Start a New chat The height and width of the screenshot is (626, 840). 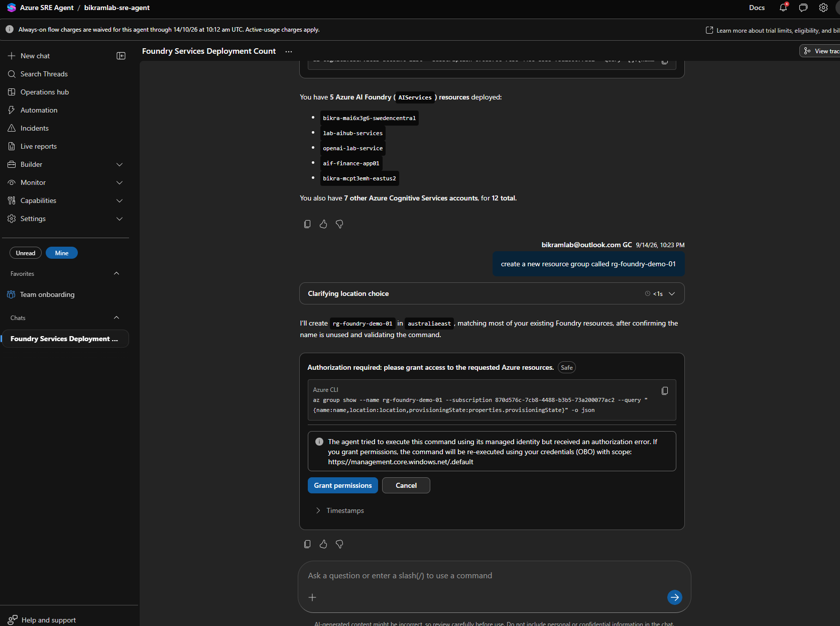(35, 56)
